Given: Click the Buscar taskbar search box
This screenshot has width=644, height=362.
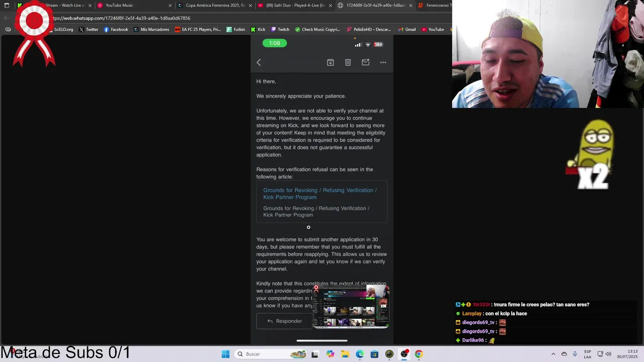Looking at the screenshot, I should tap(271, 354).
